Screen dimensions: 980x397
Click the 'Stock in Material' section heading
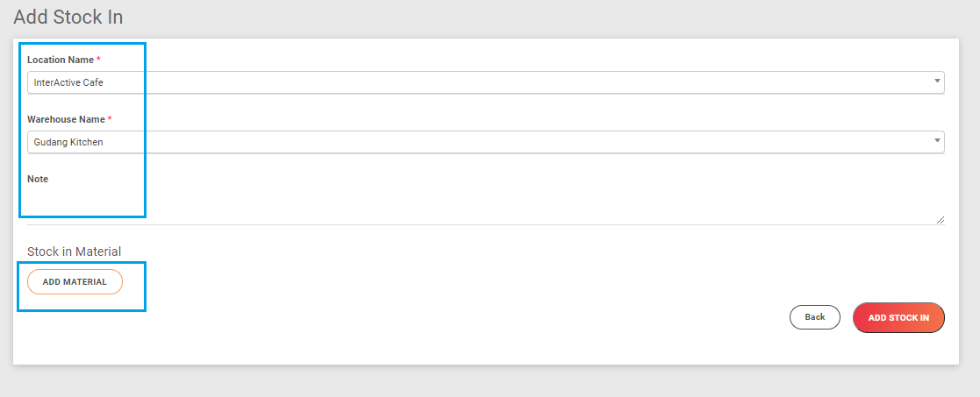point(74,252)
